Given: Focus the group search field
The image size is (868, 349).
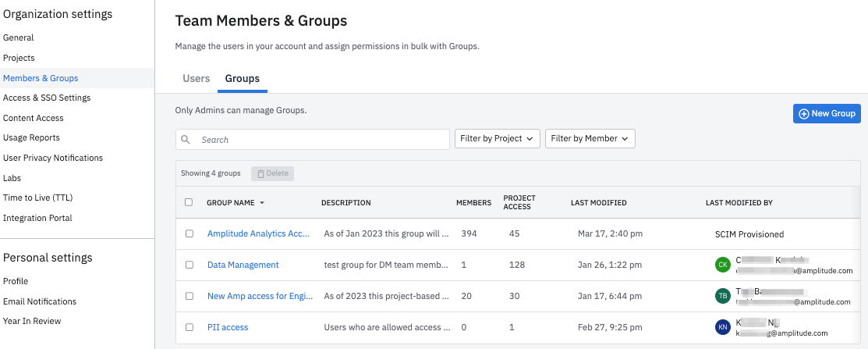Looking at the screenshot, I should 320,140.
